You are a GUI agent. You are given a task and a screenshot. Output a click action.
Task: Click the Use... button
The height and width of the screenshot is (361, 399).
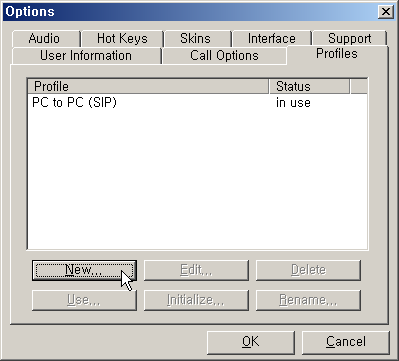[84, 300]
